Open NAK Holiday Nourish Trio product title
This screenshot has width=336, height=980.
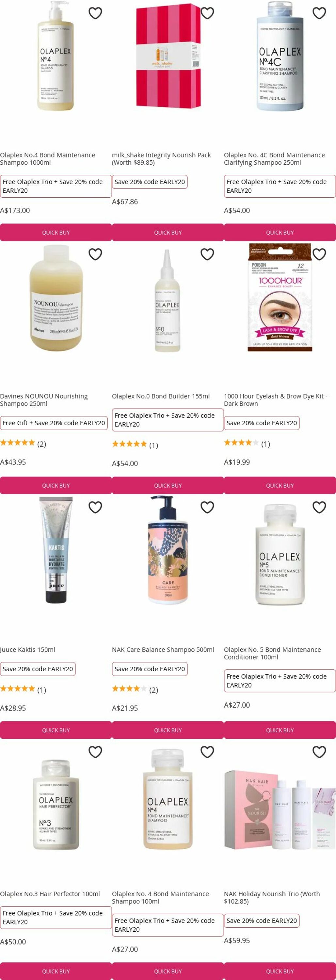click(272, 897)
